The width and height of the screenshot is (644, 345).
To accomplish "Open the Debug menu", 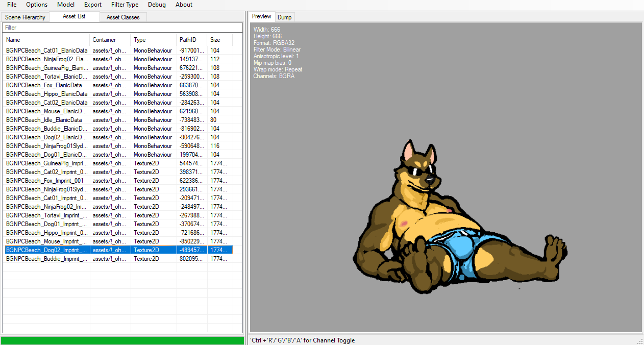I will (x=157, y=5).
